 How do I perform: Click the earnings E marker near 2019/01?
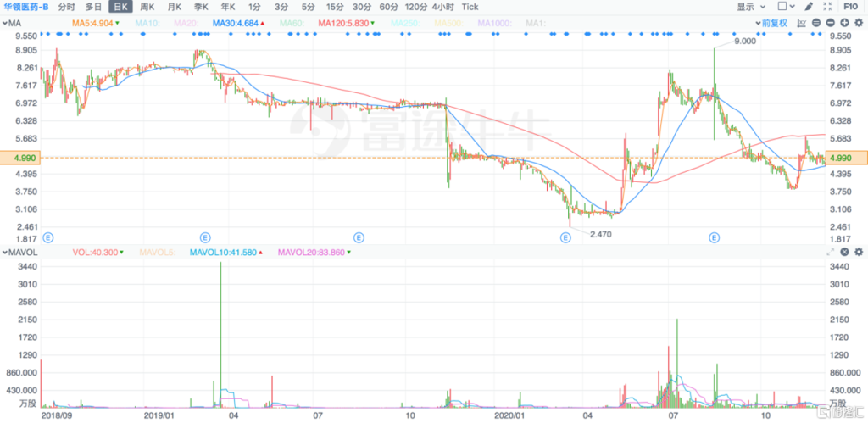point(205,237)
